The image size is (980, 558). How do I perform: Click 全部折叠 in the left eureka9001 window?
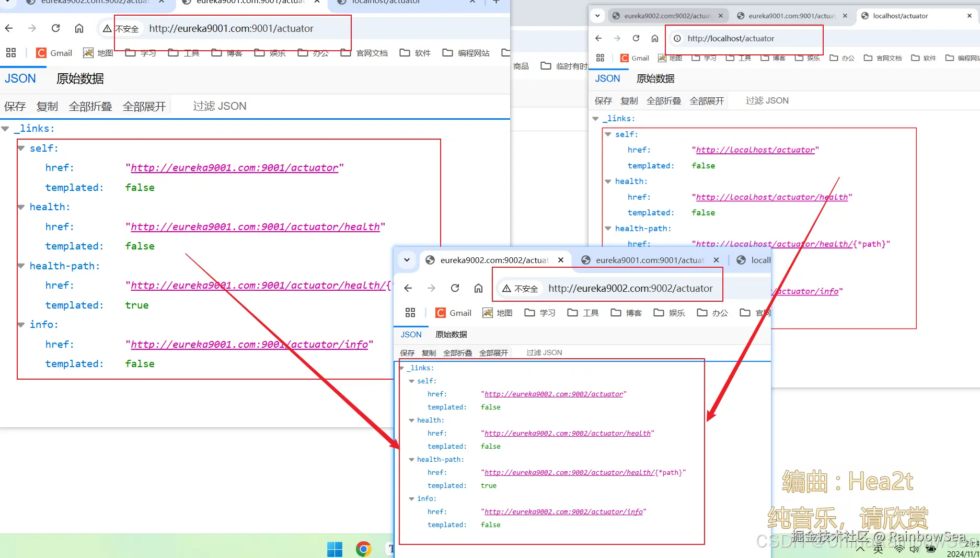pos(90,107)
